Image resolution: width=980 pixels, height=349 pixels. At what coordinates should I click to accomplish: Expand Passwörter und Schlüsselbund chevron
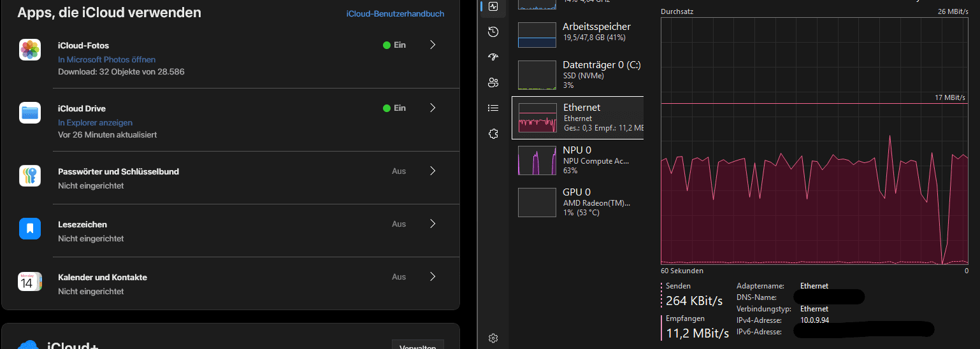tap(433, 171)
